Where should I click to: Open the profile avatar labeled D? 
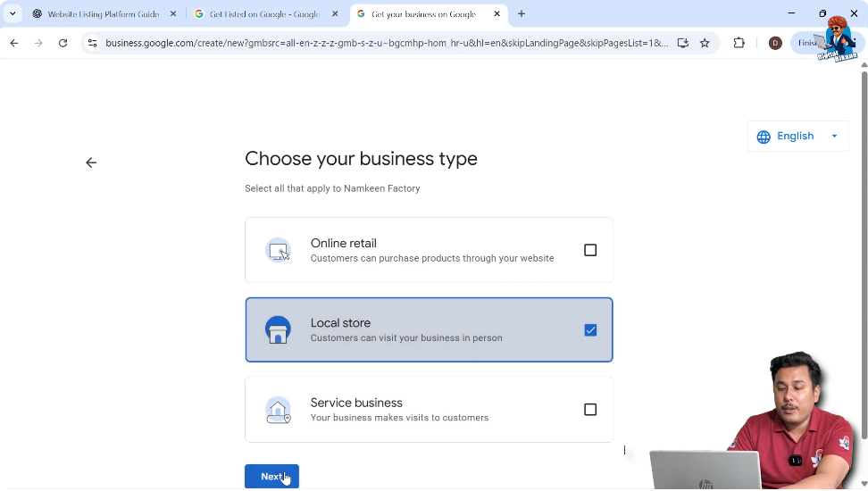tap(775, 43)
